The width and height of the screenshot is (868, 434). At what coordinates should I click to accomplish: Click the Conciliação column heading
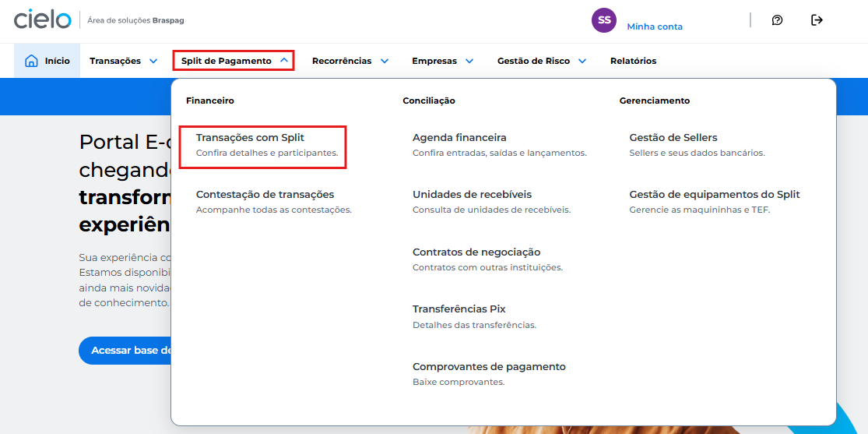428,101
